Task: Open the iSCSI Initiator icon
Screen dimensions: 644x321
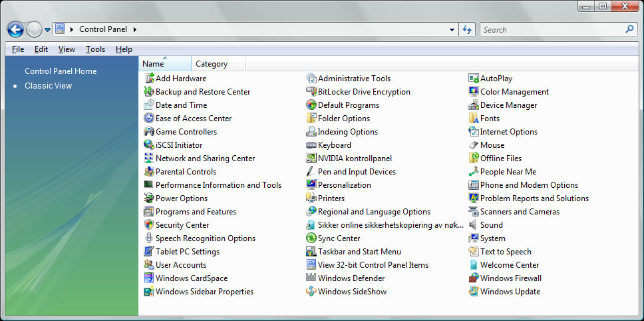Action: coord(148,145)
